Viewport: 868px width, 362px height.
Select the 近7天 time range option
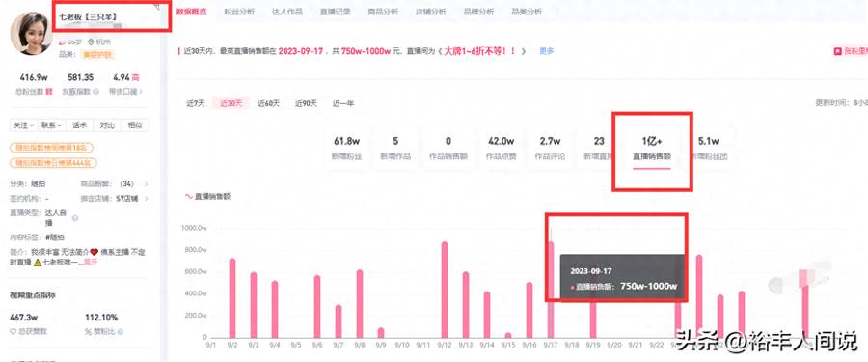click(196, 103)
